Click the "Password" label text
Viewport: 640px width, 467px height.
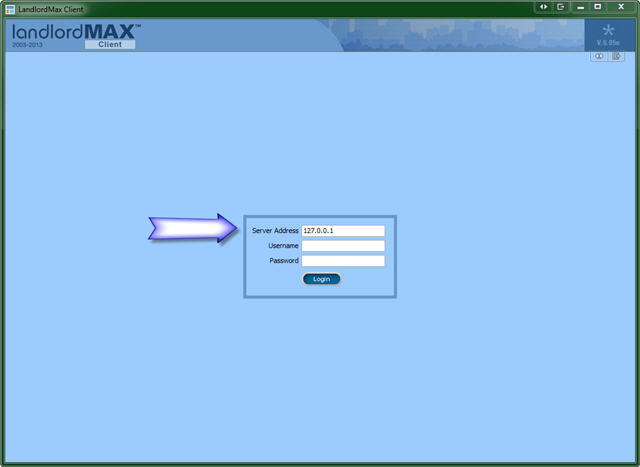point(284,261)
